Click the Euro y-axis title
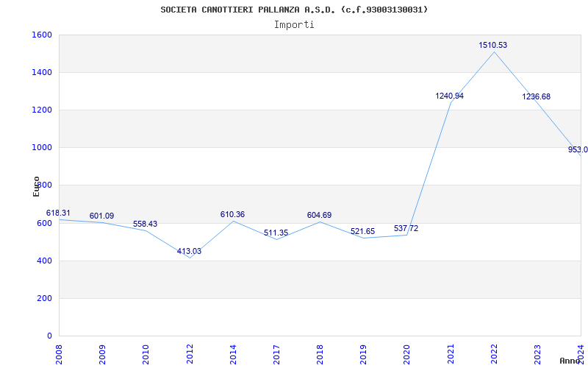Screen dimensions: 588x368 (37, 185)
